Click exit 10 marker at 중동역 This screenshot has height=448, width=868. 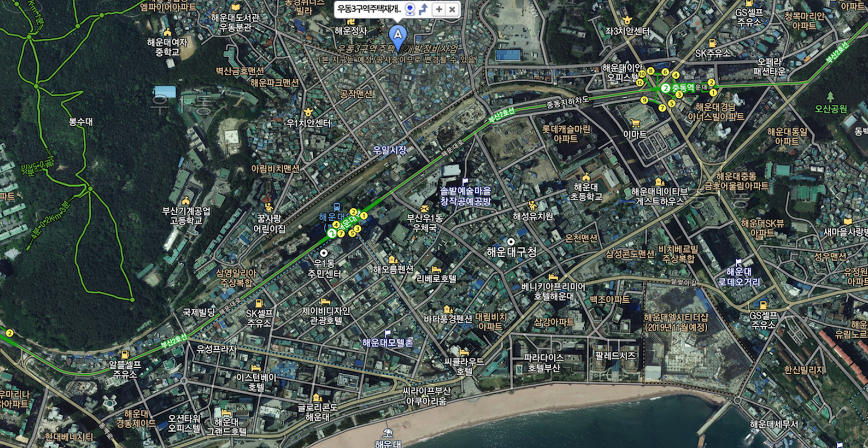(642, 74)
